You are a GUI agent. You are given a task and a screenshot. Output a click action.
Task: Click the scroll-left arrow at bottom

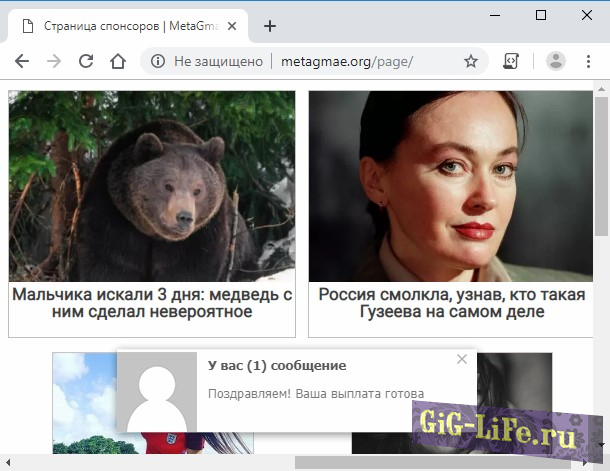[x=8, y=462]
